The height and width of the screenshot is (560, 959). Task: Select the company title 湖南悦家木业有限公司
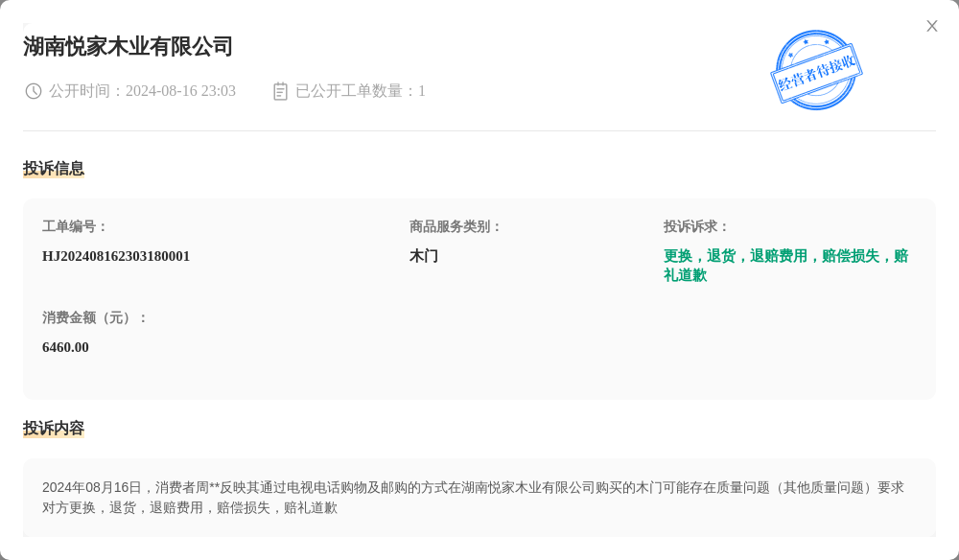pos(128,46)
